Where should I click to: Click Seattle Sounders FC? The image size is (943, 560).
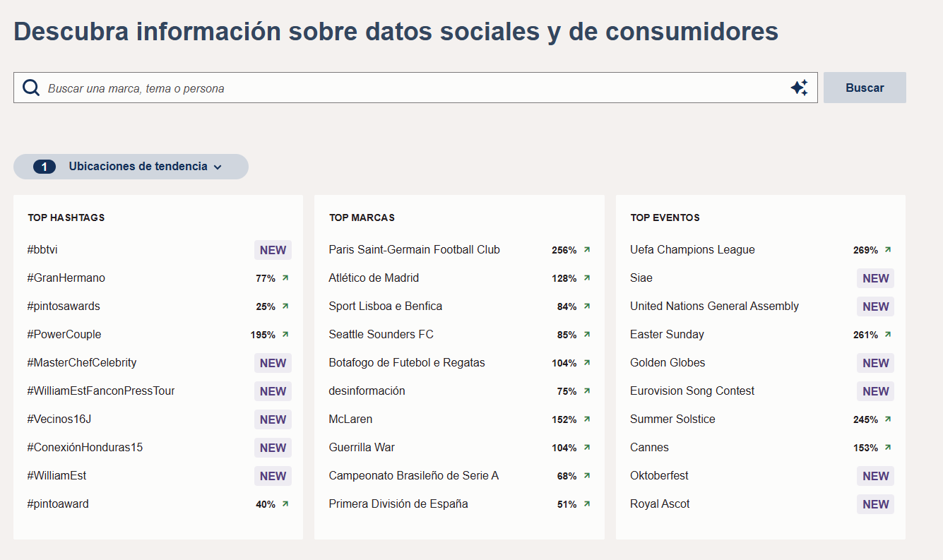click(x=381, y=335)
